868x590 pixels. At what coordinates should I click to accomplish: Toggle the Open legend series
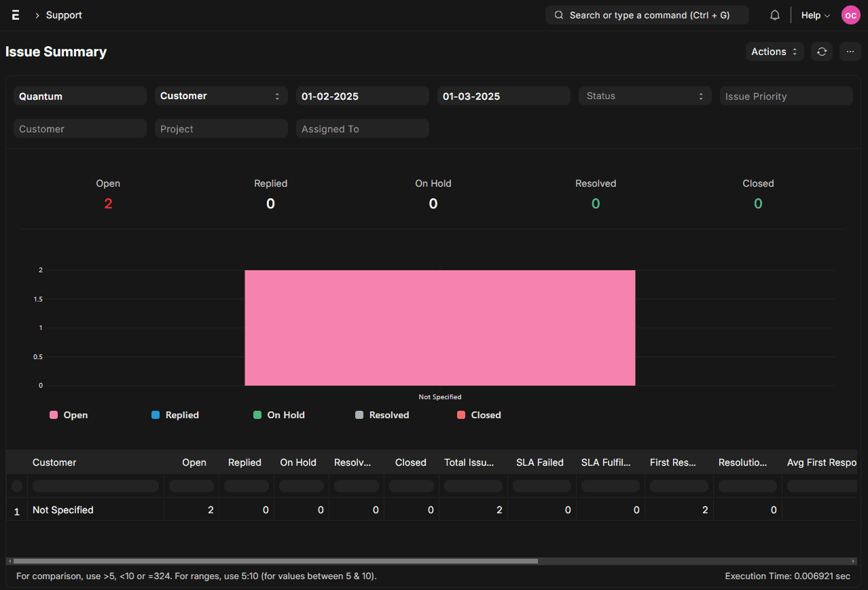point(69,415)
